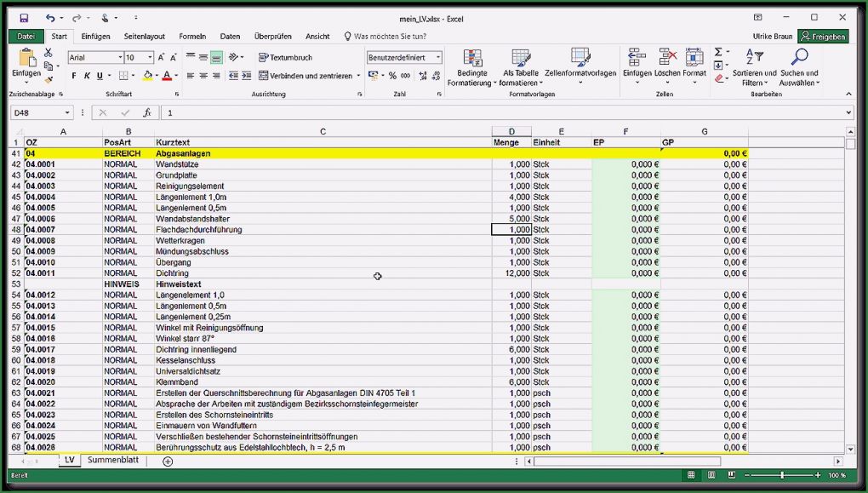Click the save icon in the title bar
The image size is (868, 493).
click(24, 17)
